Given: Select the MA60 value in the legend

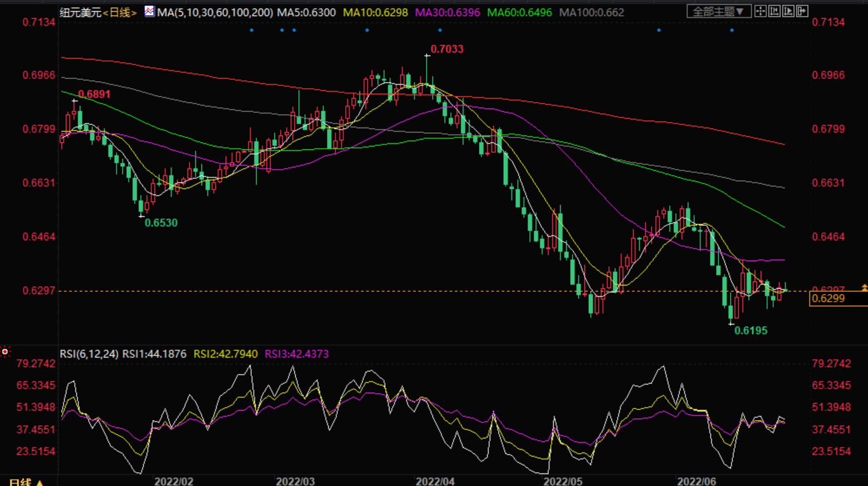Looking at the screenshot, I should click(519, 12).
